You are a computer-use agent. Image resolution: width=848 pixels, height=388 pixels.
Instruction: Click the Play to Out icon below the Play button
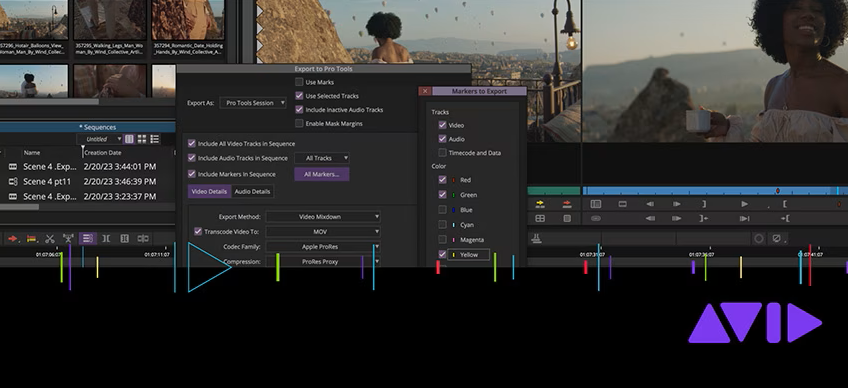[x=745, y=219]
